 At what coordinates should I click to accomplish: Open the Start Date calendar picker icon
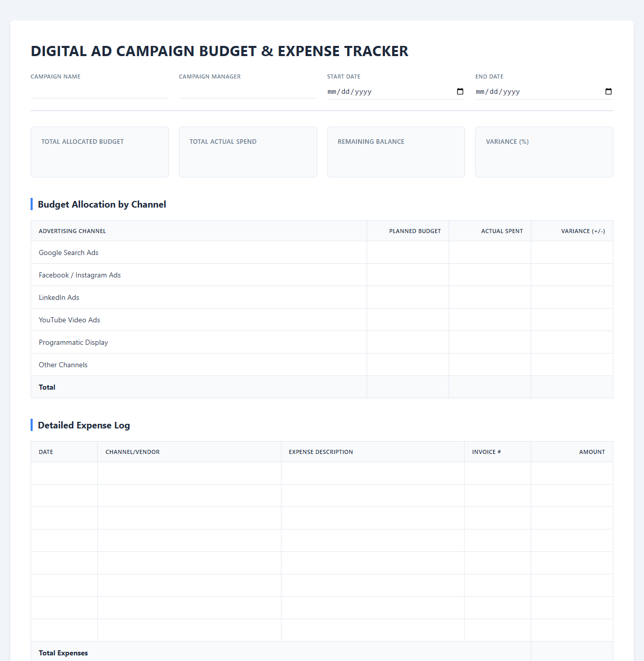[x=460, y=92]
